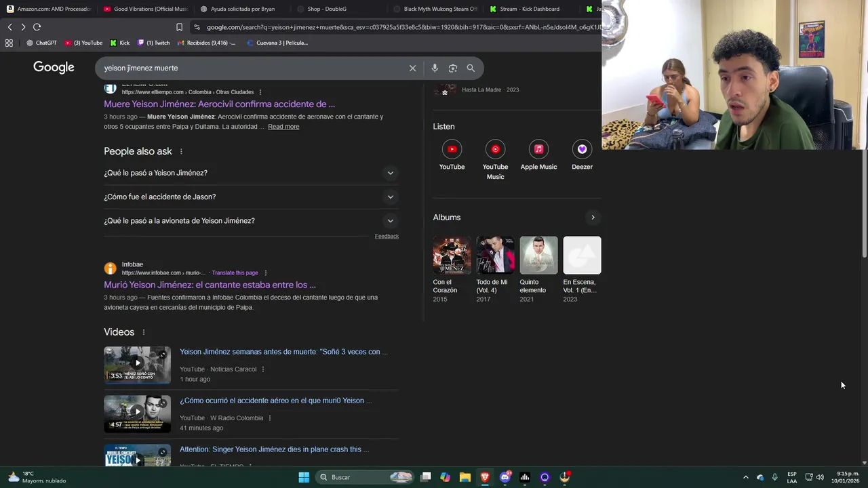Open File Explorer from the taskbar
This screenshot has height=488, width=868.
pyautogui.click(x=465, y=477)
